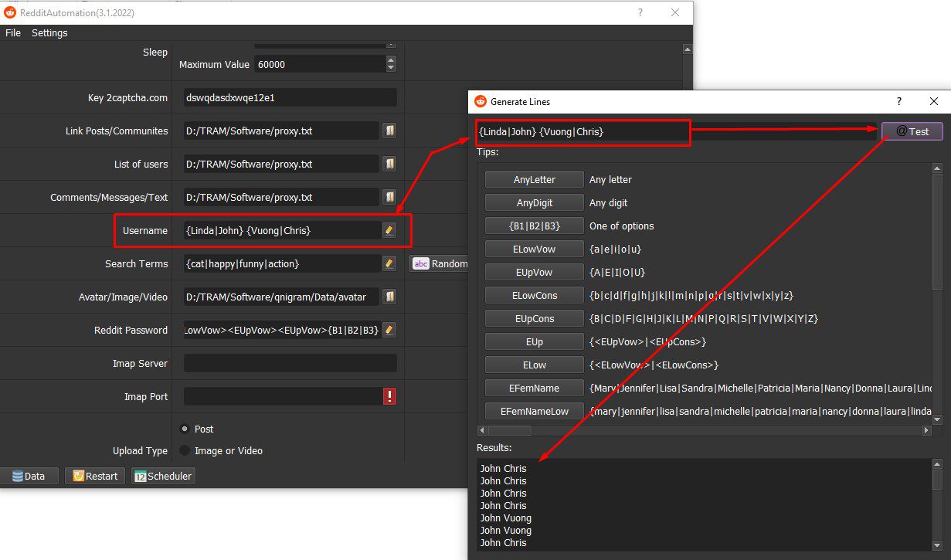951x560 pixels.
Task: Click the first 'John Vuong' result line
Action: (x=505, y=518)
